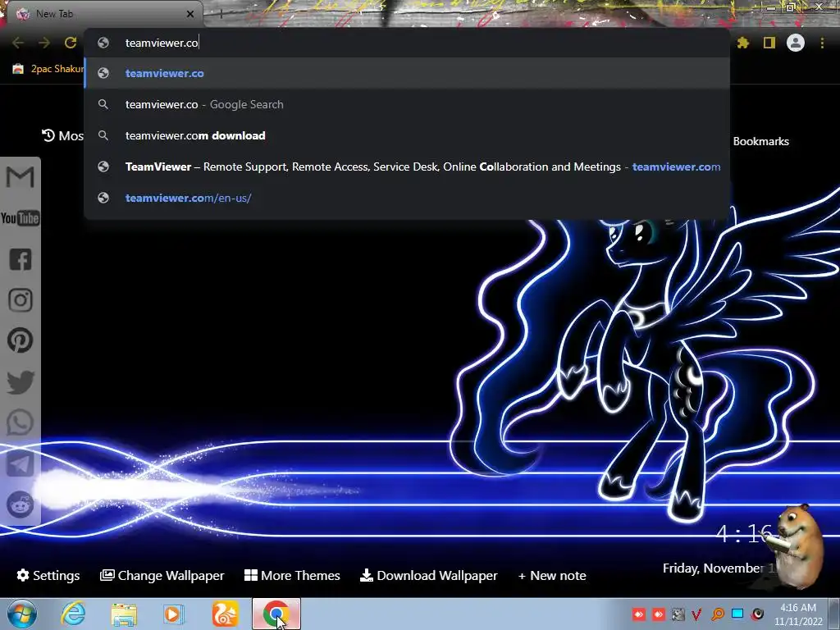840x630 pixels.
Task: Open Gmail from the sidebar
Action: tap(21, 177)
